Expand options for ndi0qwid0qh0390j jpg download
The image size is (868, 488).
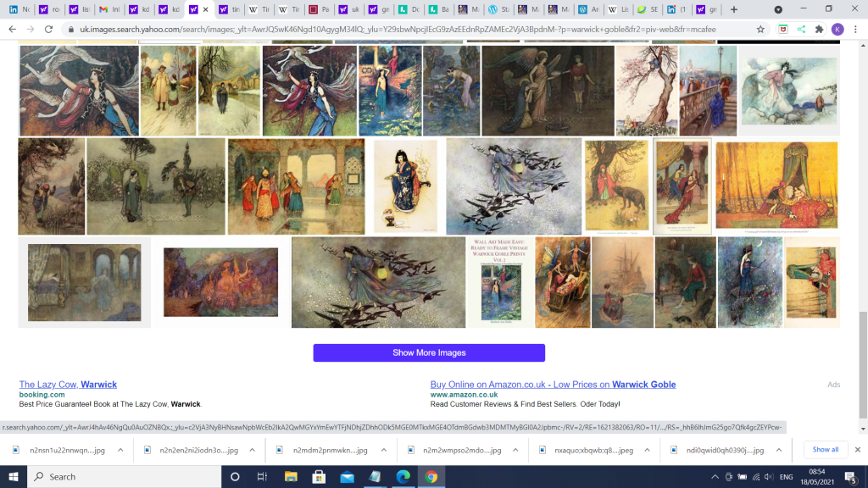(x=778, y=450)
